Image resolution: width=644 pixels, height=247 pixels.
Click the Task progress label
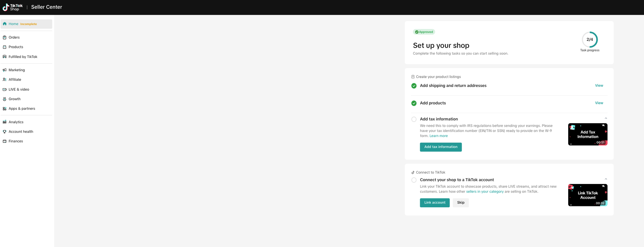tap(590, 50)
